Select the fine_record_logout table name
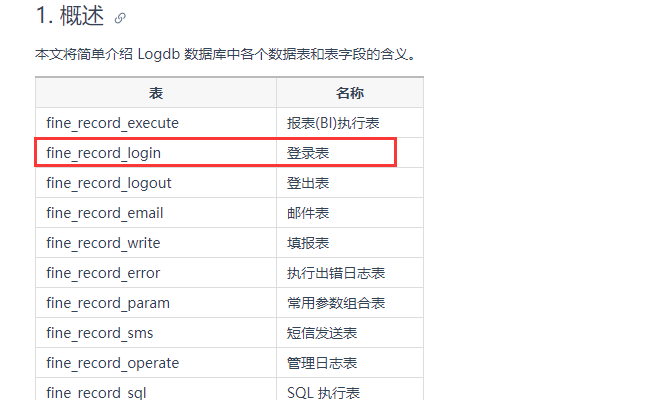This screenshot has width=664, height=400. tap(108, 183)
